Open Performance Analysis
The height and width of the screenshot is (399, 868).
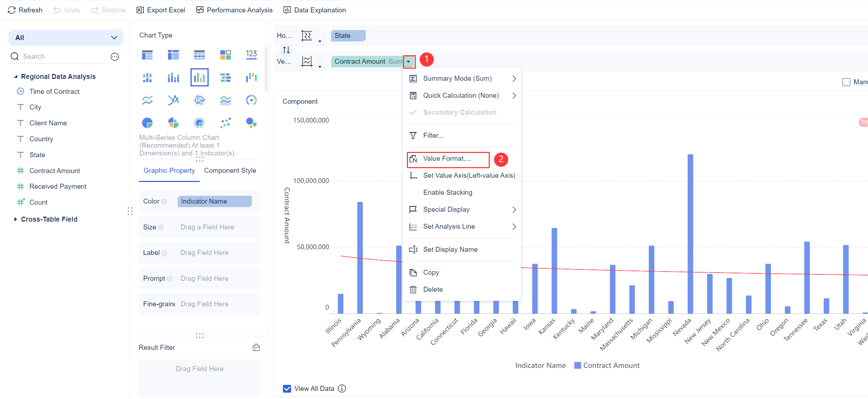click(234, 10)
